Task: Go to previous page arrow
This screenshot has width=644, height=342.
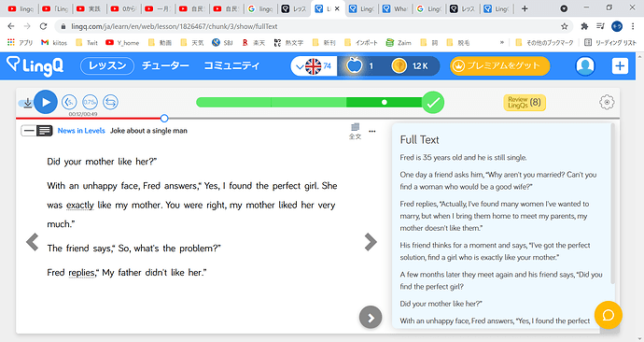Action: 32,242
